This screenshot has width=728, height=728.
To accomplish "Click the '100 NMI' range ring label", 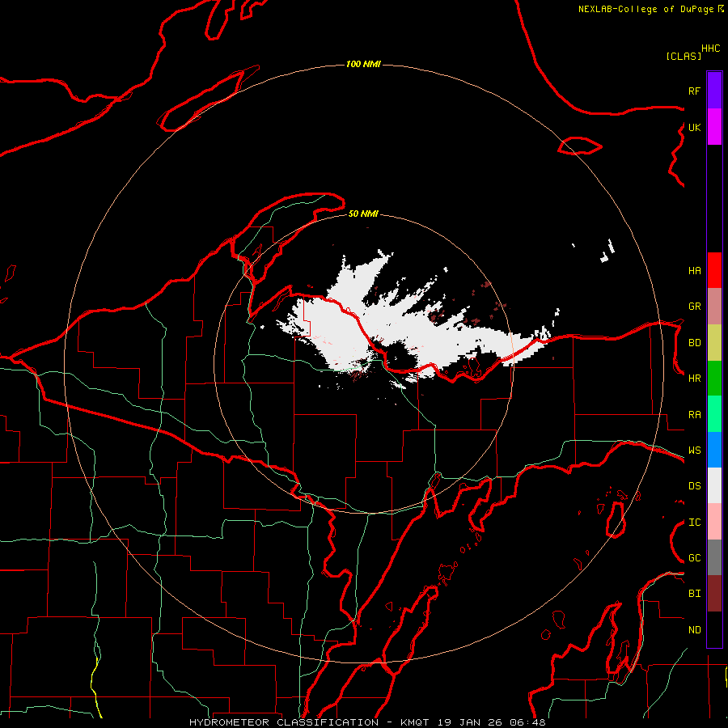I will (x=363, y=64).
